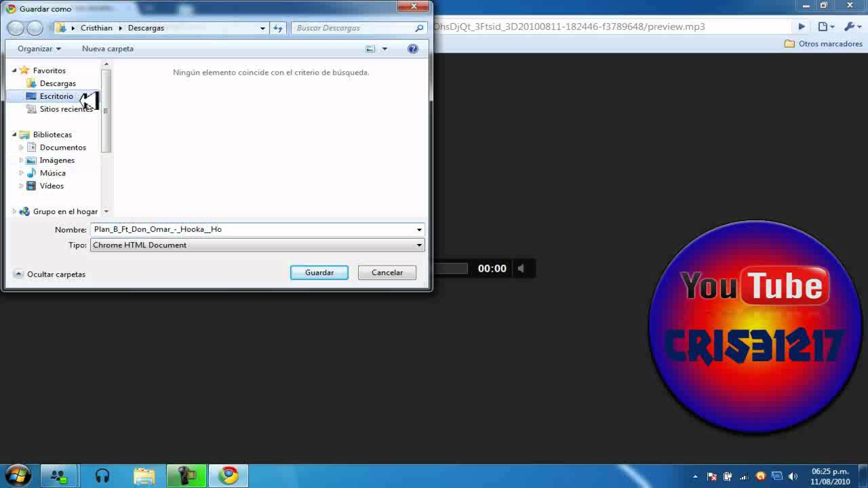Click into the Nombre filename field
Screen dimensions: 868x488
click(x=252, y=230)
